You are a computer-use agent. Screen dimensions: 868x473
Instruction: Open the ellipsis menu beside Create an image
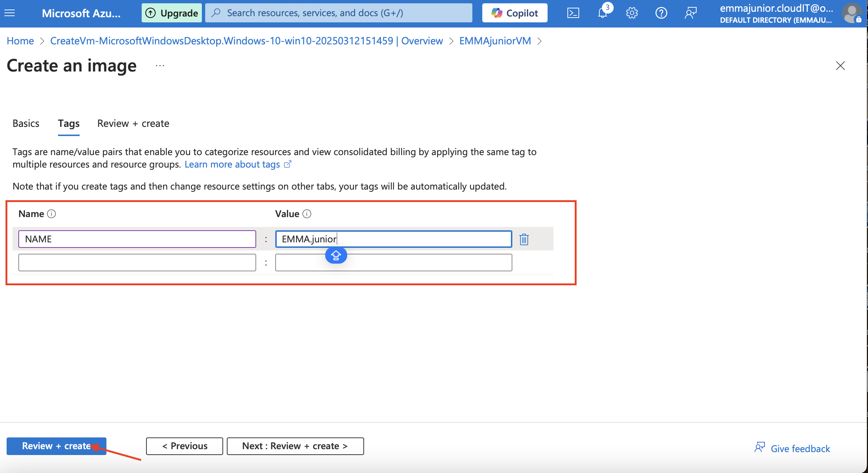pos(160,66)
